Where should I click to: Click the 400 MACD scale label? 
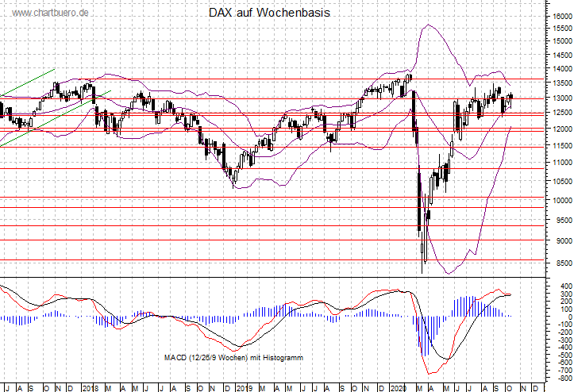tap(566, 286)
